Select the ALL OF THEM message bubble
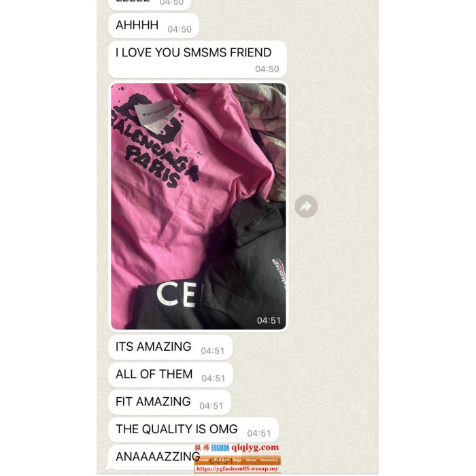Image resolution: width=476 pixels, height=476 pixels. pyautogui.click(x=171, y=375)
